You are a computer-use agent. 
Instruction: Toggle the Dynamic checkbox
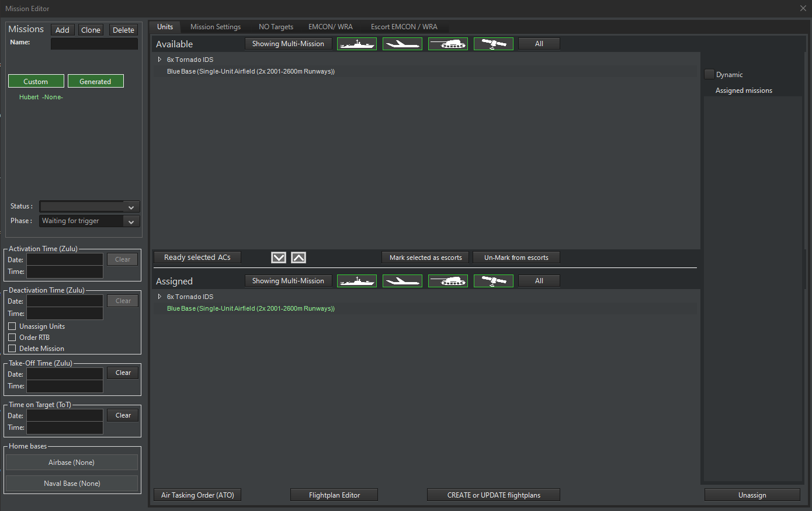click(710, 74)
